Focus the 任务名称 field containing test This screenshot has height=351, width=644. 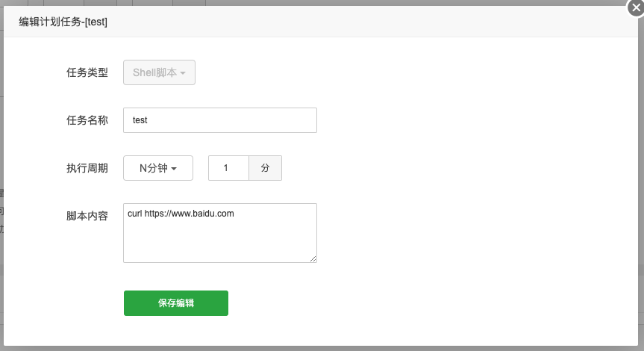pyautogui.click(x=220, y=120)
